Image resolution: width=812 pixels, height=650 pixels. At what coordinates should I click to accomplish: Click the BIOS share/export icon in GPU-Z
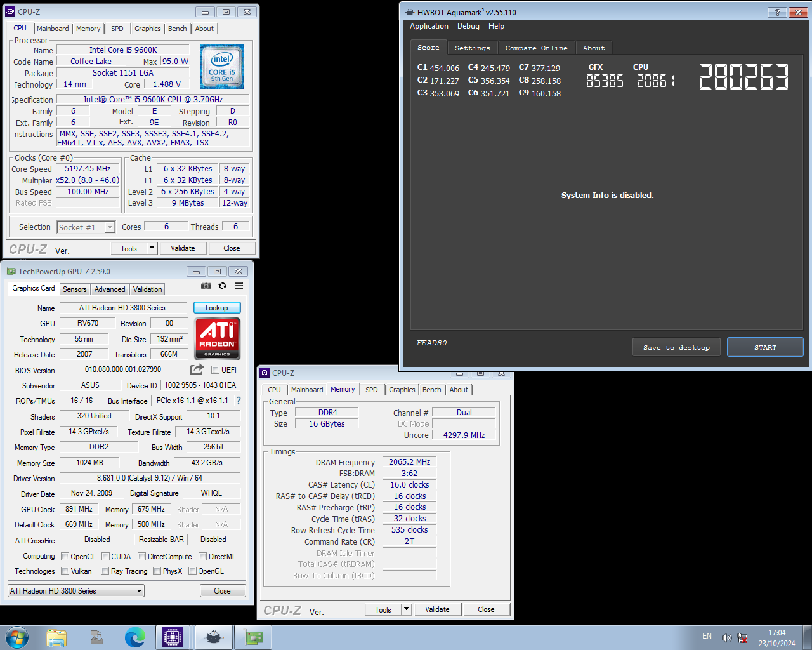point(197,369)
